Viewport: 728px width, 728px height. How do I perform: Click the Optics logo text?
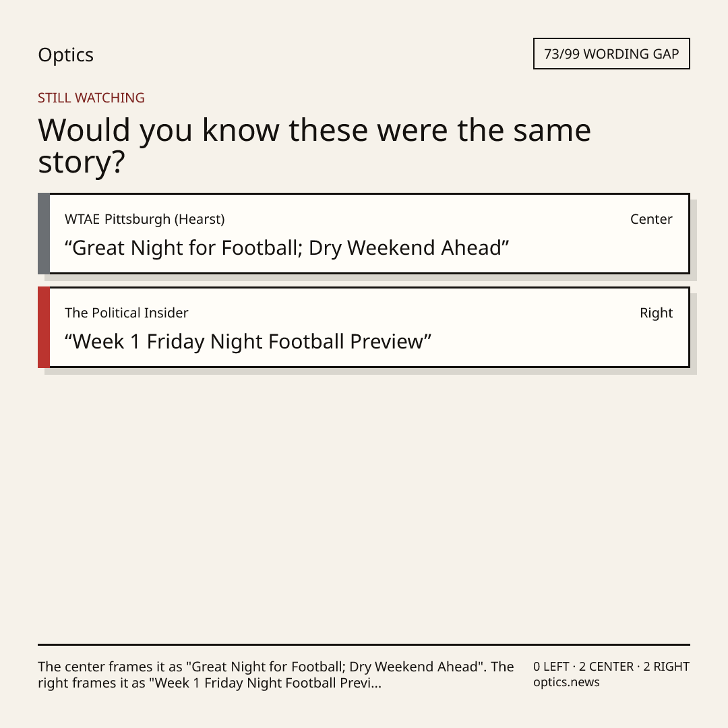pyautogui.click(x=65, y=55)
